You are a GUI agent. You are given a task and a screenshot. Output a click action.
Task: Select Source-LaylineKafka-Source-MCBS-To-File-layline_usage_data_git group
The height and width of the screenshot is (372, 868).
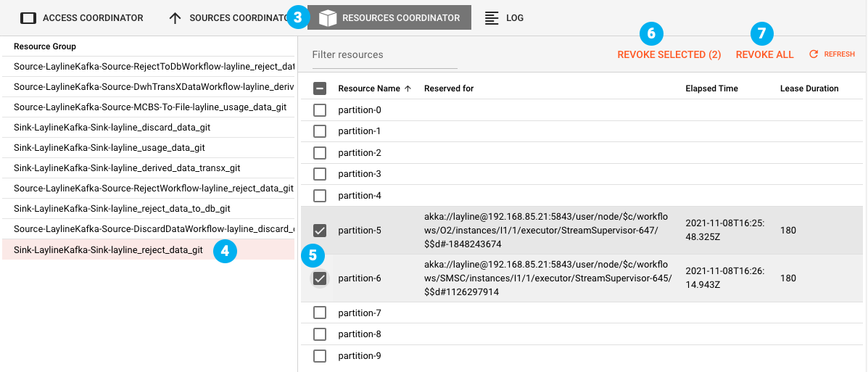[x=150, y=107]
